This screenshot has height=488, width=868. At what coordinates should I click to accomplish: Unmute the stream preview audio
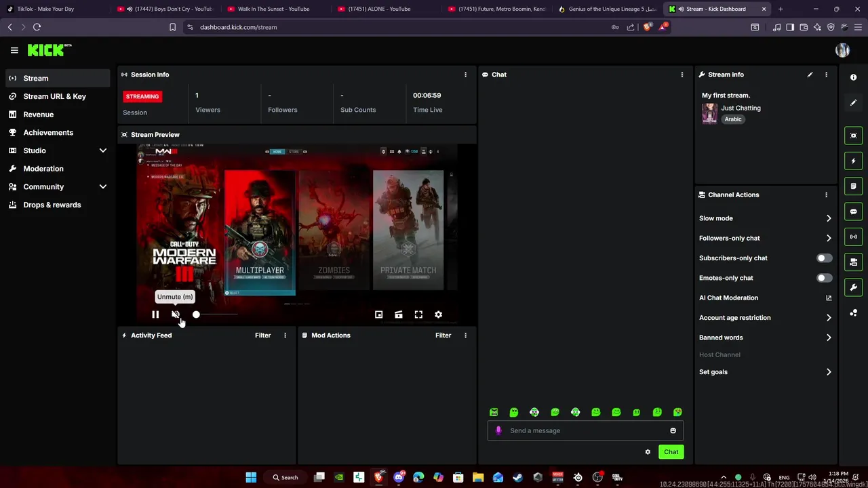click(176, 314)
